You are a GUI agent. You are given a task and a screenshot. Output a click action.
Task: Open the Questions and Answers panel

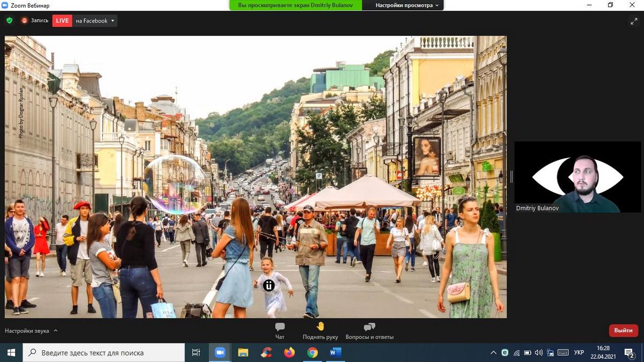click(369, 331)
